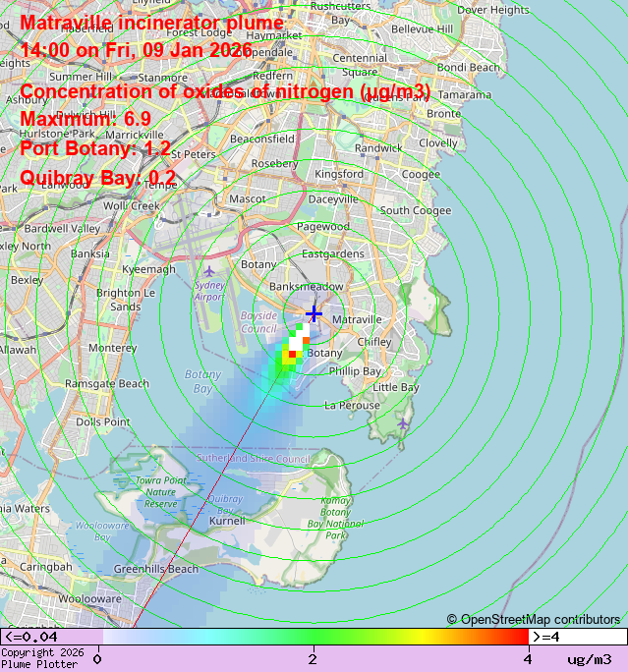Click the Sydney Airport airplane icon
628x672 pixels.
pyautogui.click(x=208, y=270)
